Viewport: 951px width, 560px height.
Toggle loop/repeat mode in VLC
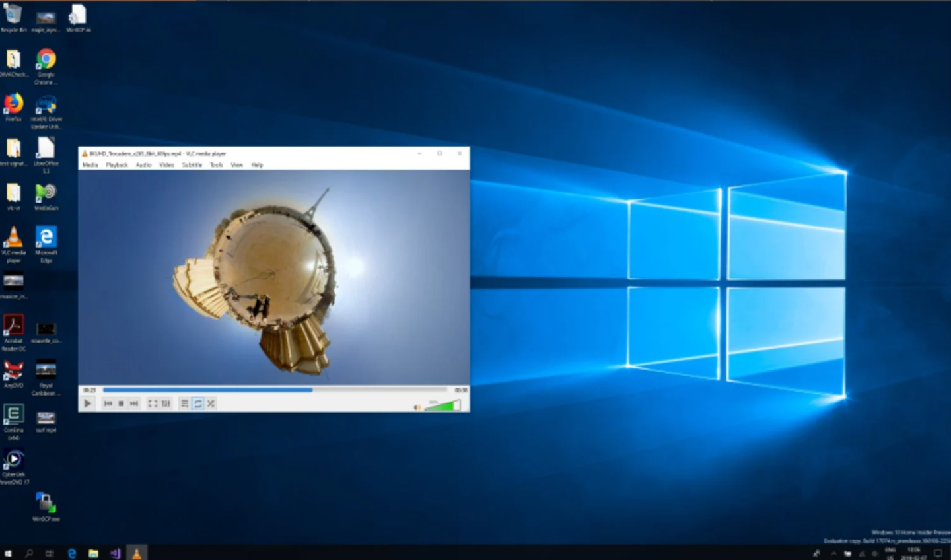coord(197,403)
